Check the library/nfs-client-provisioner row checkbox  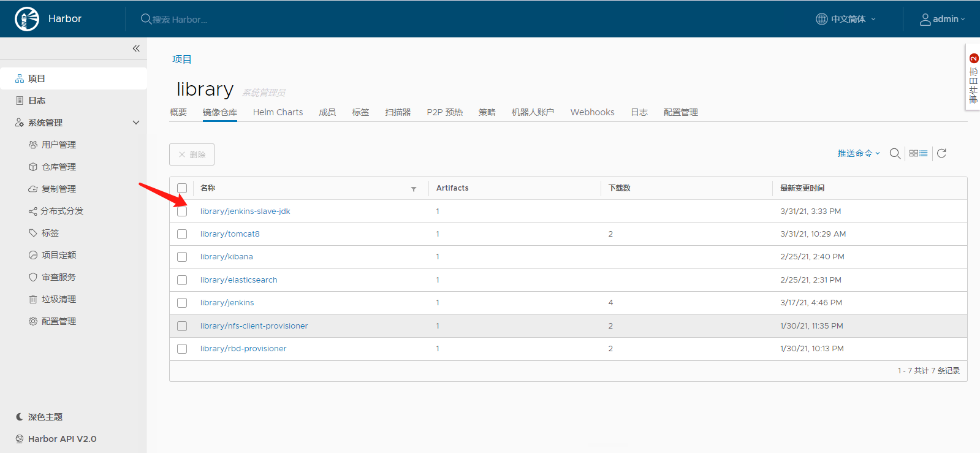(x=182, y=326)
